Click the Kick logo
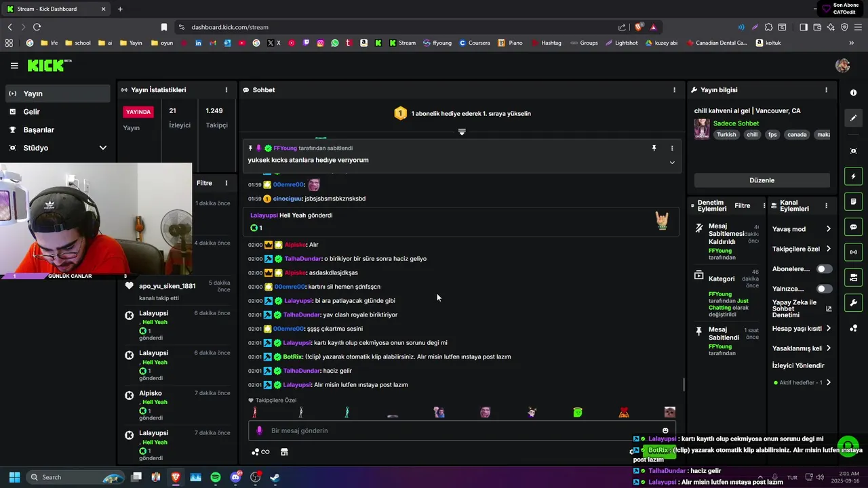This screenshot has width=868, height=488. click(x=50, y=65)
